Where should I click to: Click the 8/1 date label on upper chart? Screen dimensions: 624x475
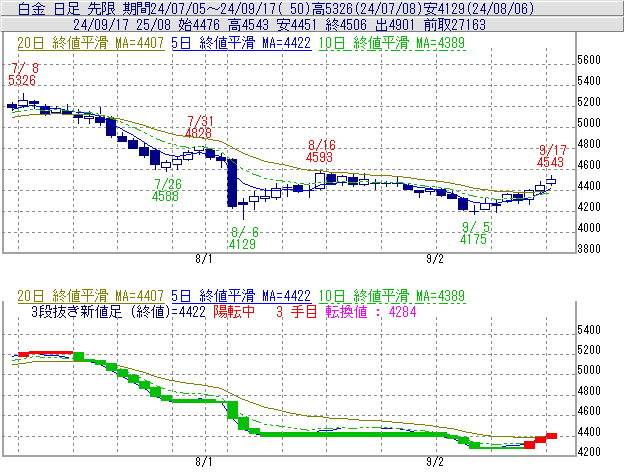(204, 259)
